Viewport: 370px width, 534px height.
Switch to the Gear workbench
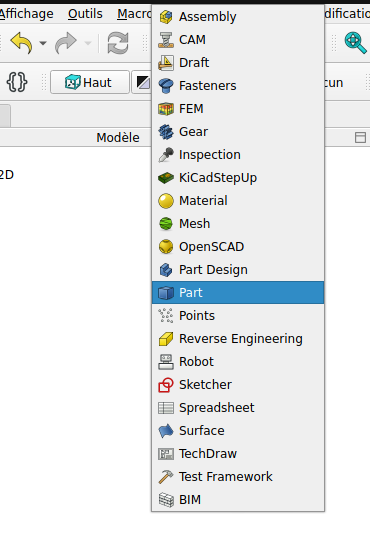tap(238, 132)
